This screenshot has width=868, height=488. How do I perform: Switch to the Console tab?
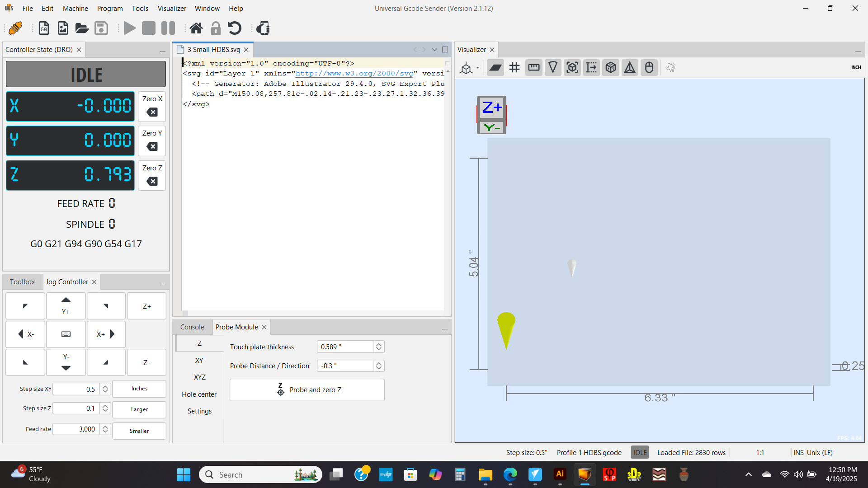coord(192,327)
